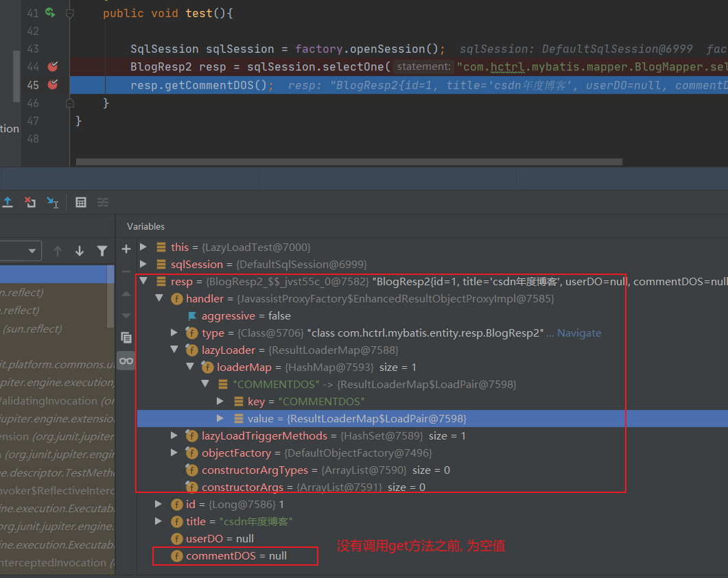This screenshot has height=578, width=728.
Task: Click the flag icon beside aggressive
Action: pos(192,316)
